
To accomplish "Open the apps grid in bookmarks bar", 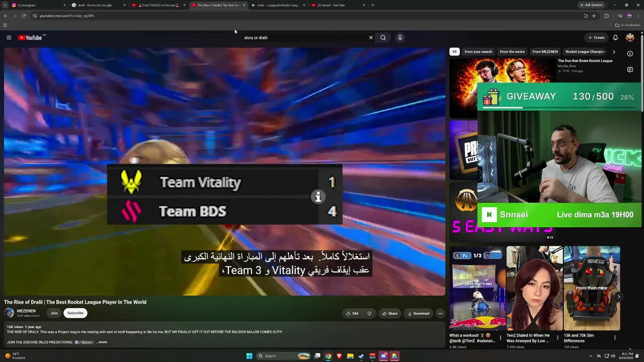I will [5, 25].
